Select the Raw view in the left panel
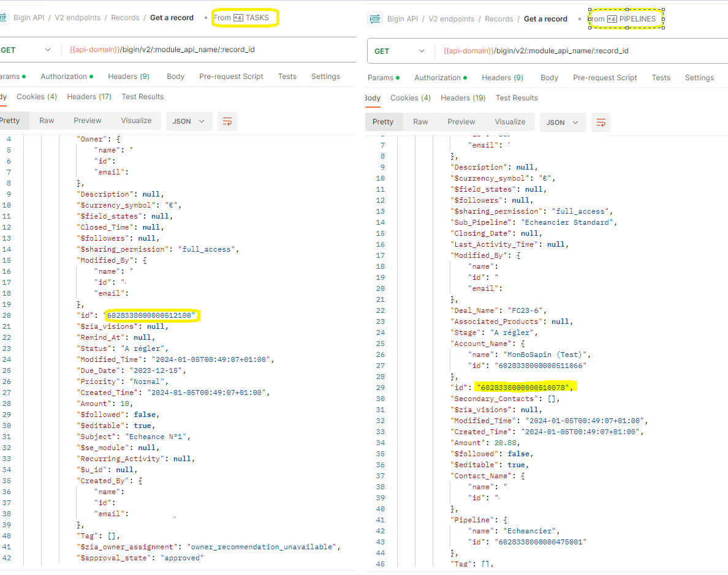 point(47,121)
